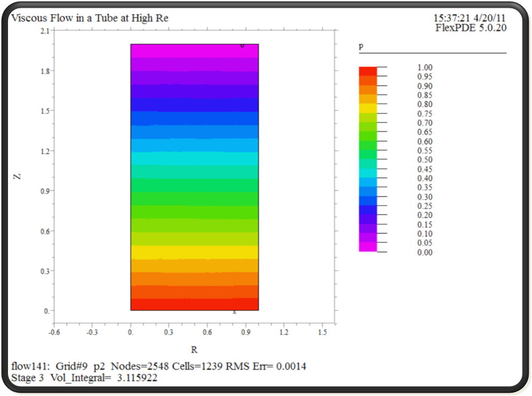
Task: Click the 'Cells=1239' text
Action: click(197, 367)
